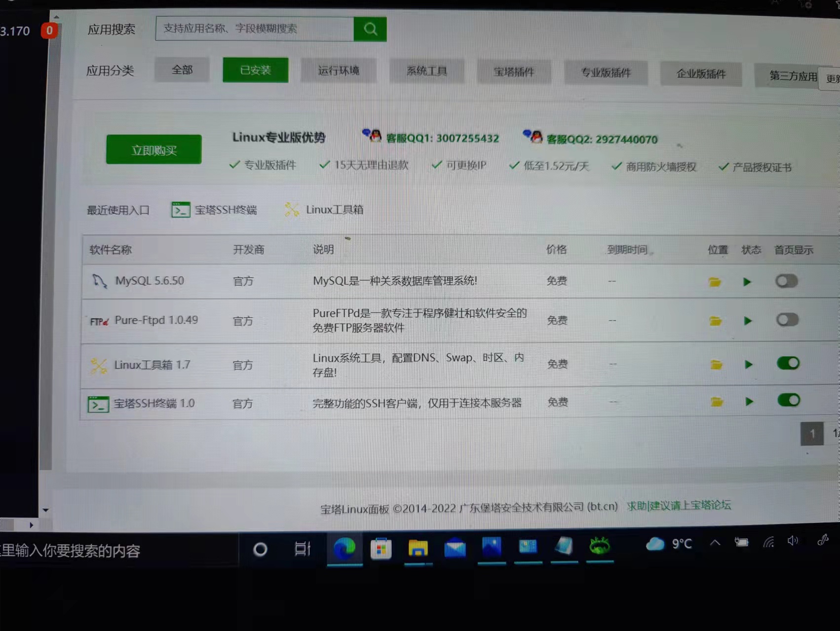Click the Linux工具箱 1.7 status play icon

pyautogui.click(x=749, y=365)
